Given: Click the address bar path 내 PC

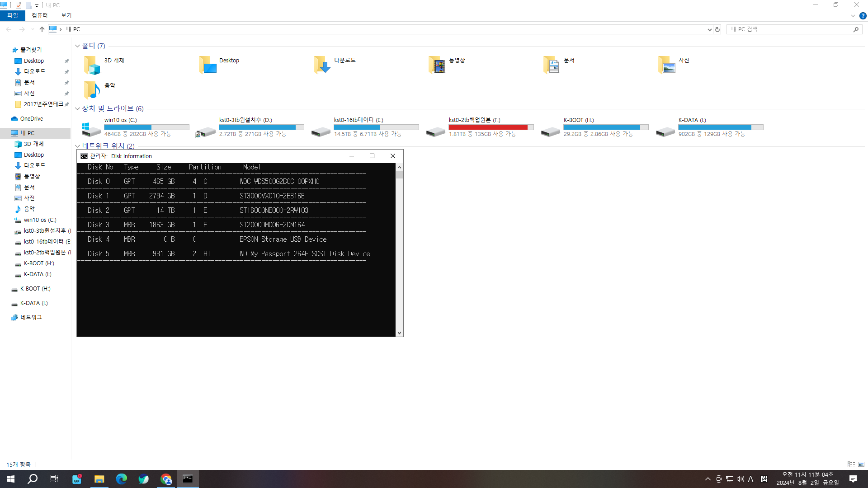Looking at the screenshot, I should (73, 29).
